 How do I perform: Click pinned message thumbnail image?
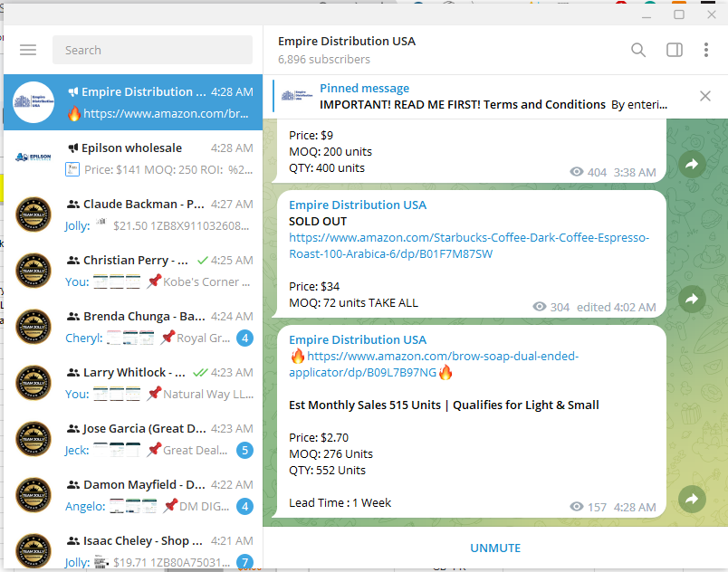click(x=297, y=96)
